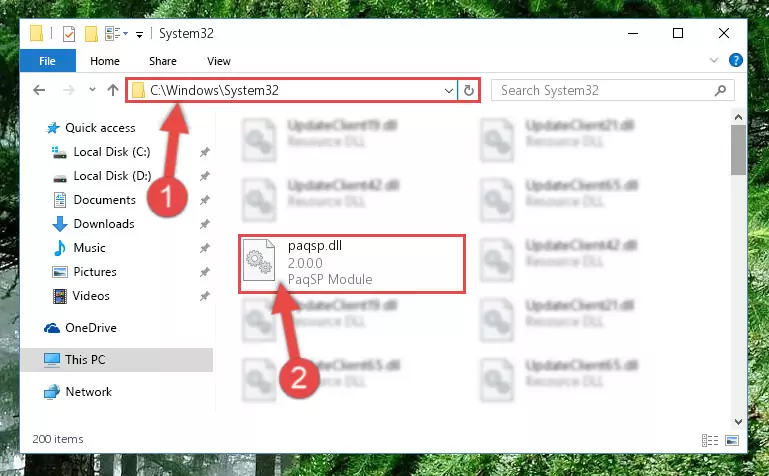Viewport: 769px width, 476px height.
Task: Click the Back navigation arrow
Action: click(x=39, y=90)
